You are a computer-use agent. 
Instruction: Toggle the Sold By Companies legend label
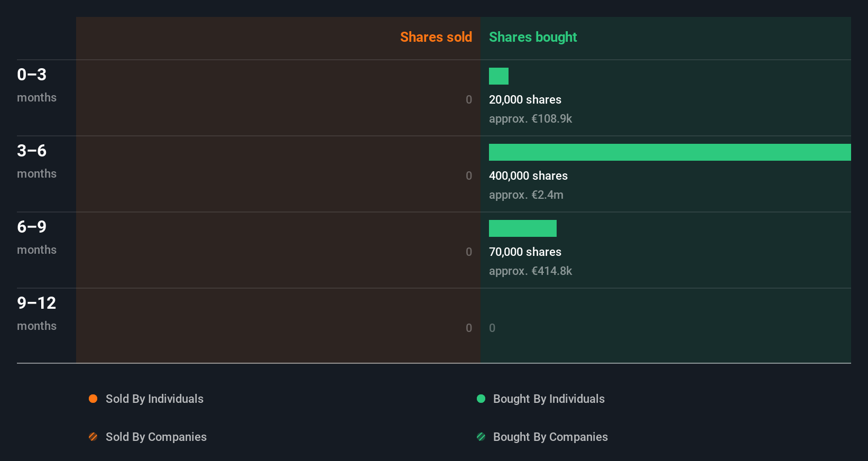pos(156,437)
